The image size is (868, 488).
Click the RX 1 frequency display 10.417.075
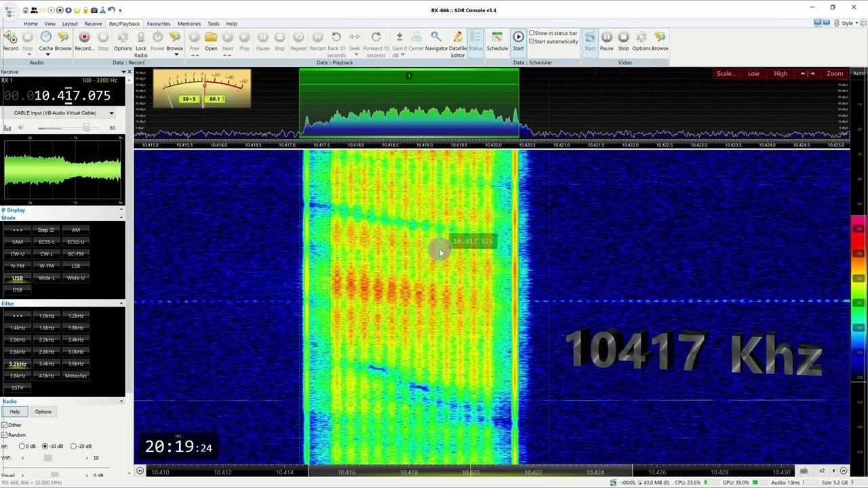click(x=56, y=96)
